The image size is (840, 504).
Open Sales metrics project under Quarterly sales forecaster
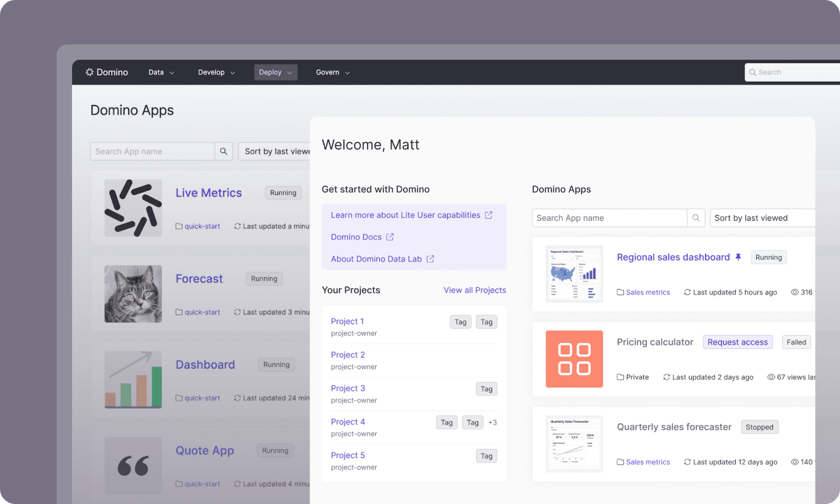coord(648,462)
